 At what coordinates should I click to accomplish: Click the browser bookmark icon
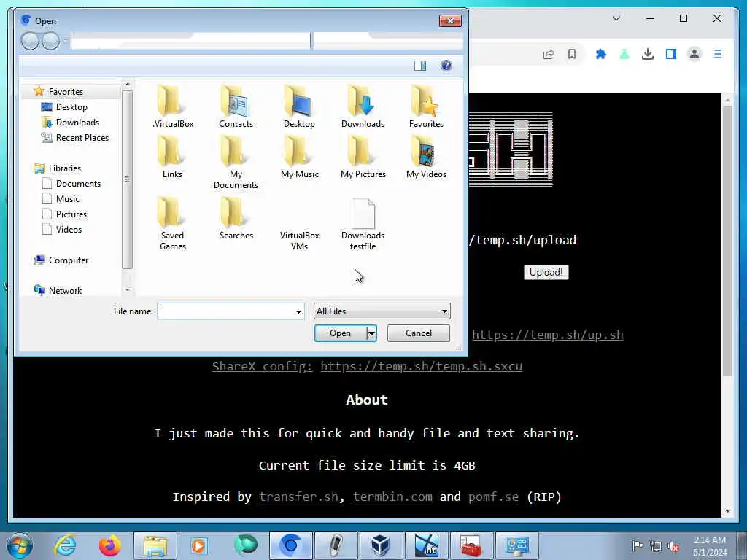click(572, 54)
